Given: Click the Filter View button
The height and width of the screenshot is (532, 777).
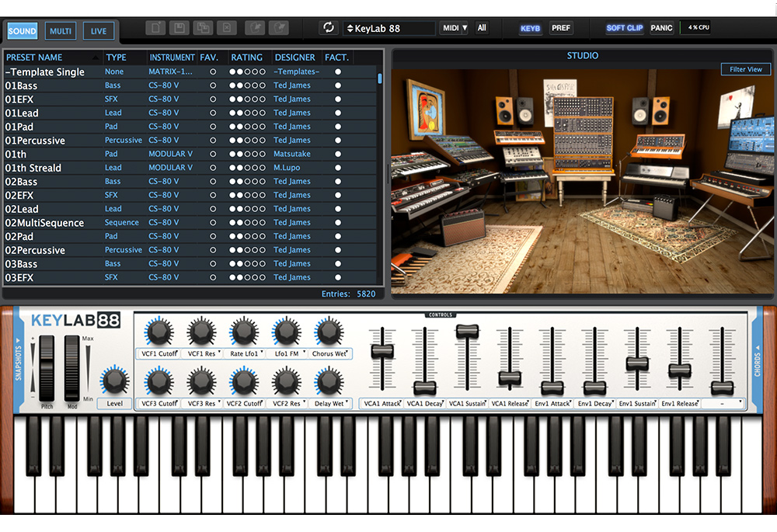Looking at the screenshot, I should pyautogui.click(x=745, y=69).
